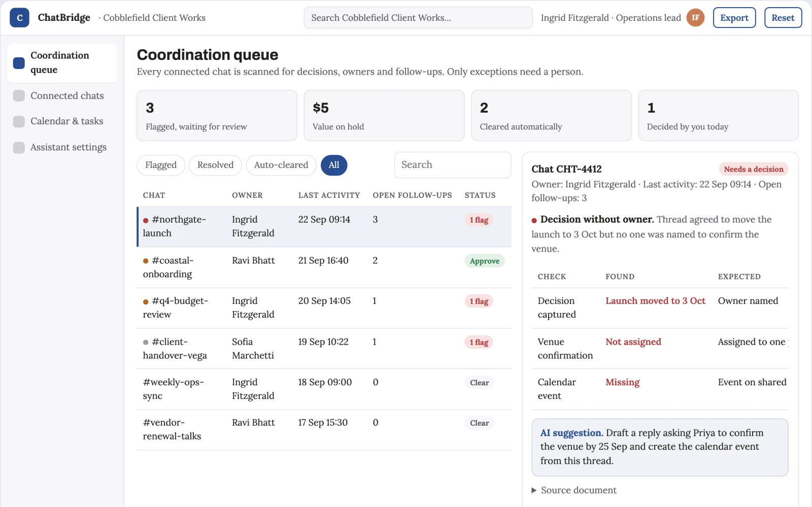Image resolution: width=812 pixels, height=507 pixels.
Task: Select the #client-handover-vega chat
Action: click(324, 349)
